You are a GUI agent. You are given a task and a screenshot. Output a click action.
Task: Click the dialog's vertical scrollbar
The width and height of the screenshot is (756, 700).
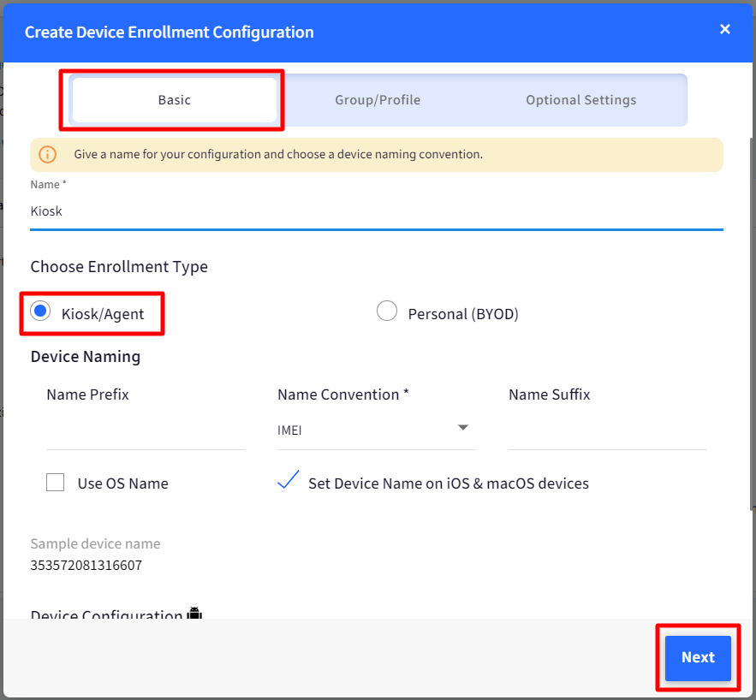point(753,323)
